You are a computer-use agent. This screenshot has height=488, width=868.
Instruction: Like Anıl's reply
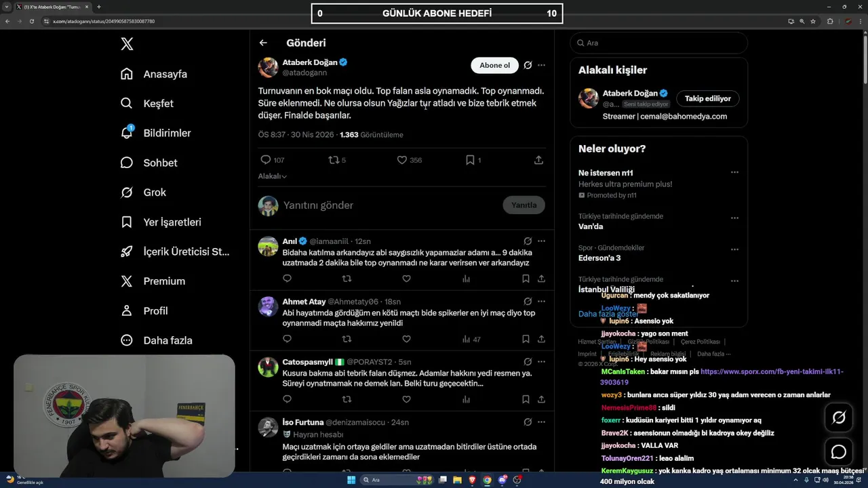point(406,279)
